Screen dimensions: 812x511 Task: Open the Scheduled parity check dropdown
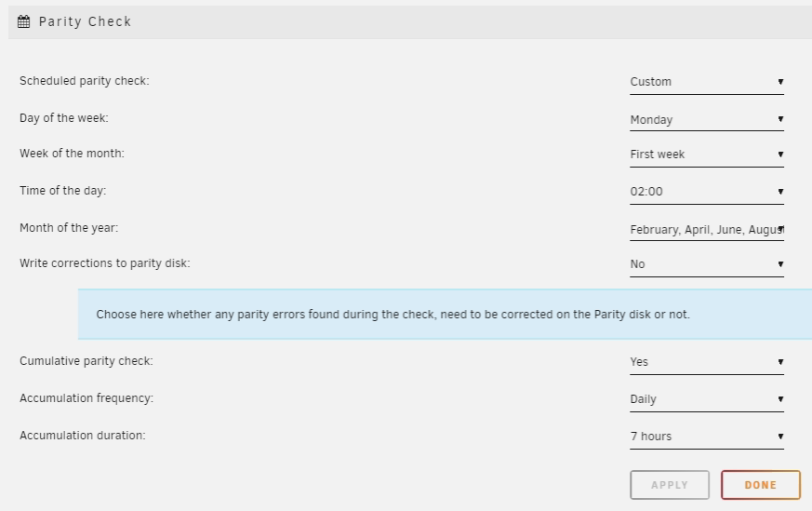707,82
